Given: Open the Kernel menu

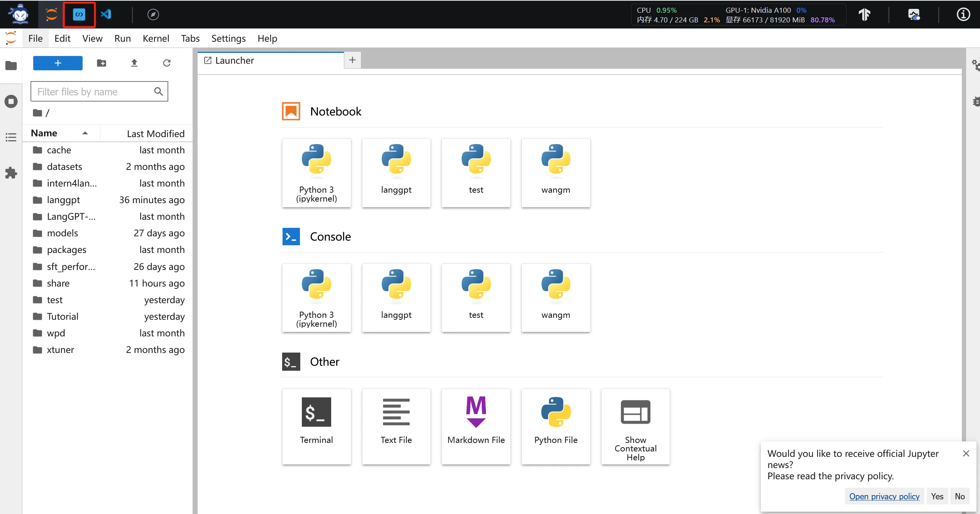Looking at the screenshot, I should (156, 38).
